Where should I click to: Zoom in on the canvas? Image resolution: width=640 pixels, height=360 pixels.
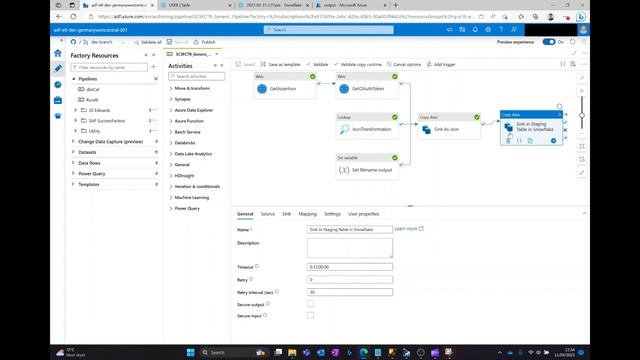(x=582, y=91)
